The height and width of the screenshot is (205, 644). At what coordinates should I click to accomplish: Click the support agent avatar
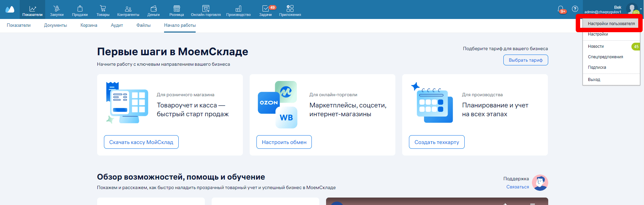tap(540, 183)
